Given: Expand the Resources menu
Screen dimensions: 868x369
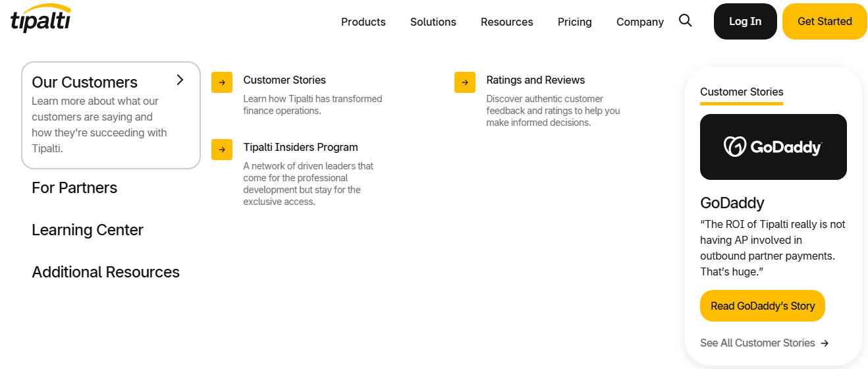Looking at the screenshot, I should coord(506,22).
